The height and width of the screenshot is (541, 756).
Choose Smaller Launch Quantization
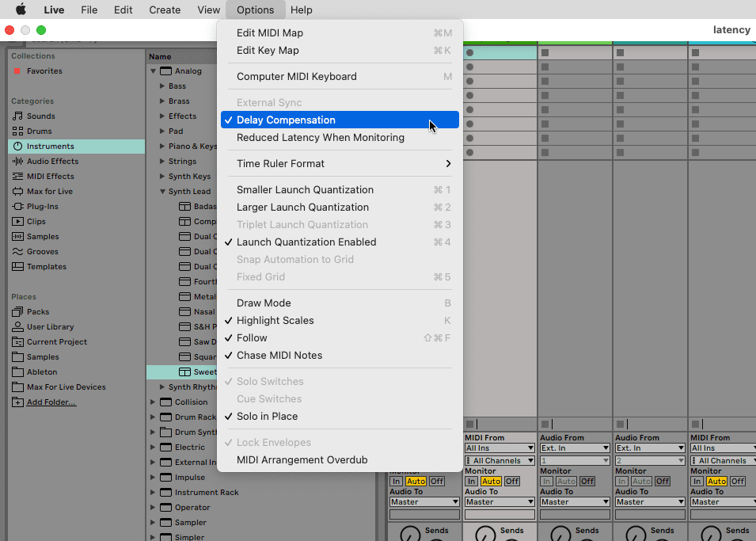click(340, 189)
